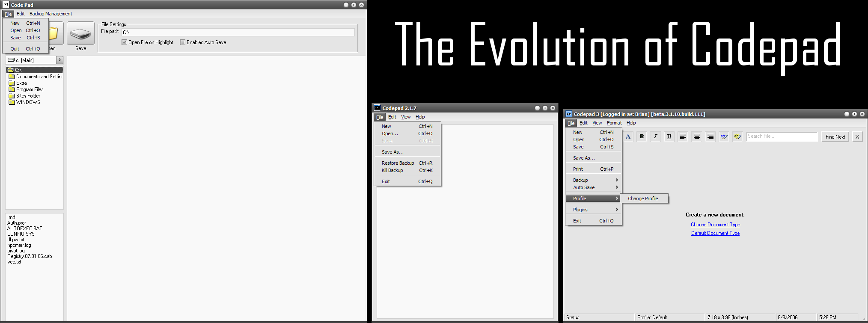Click the Sites Folder folder icon
The height and width of the screenshot is (323, 868).
[x=12, y=96]
